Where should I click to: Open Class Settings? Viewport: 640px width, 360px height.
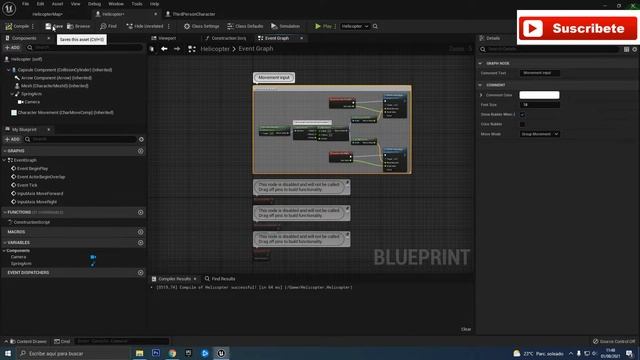201,26
